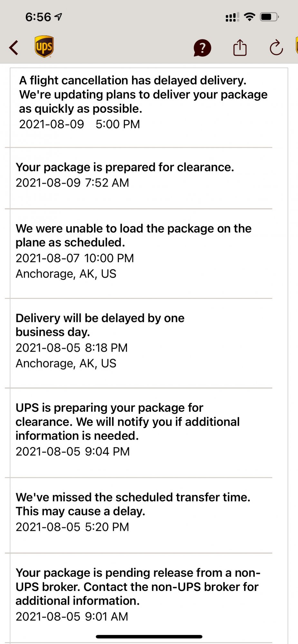Tap the home indicator bar
The image size is (298, 644).
tap(149, 637)
